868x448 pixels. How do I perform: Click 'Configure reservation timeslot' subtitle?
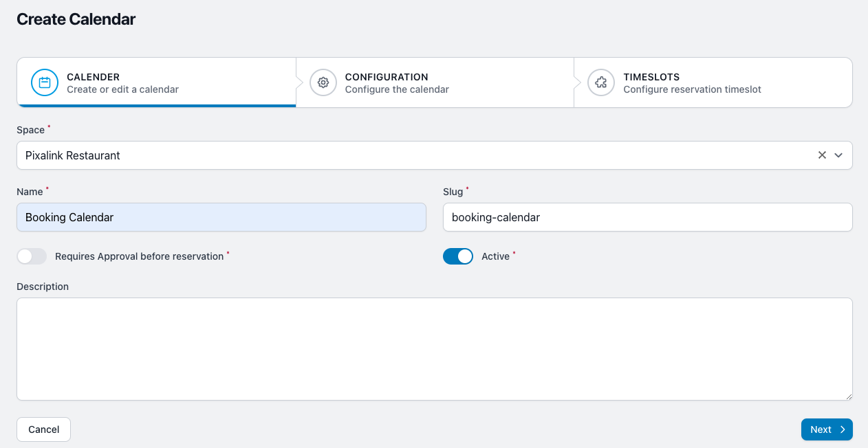tap(692, 89)
